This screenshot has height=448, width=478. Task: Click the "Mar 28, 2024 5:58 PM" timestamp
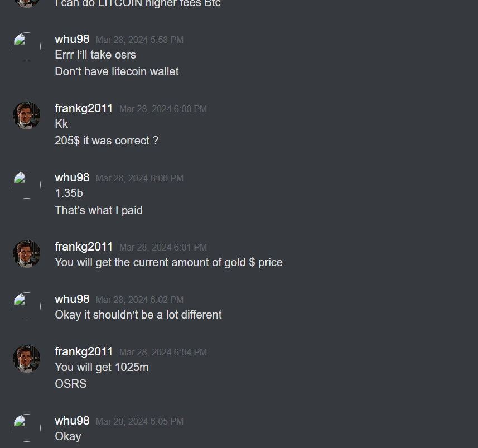139,40
